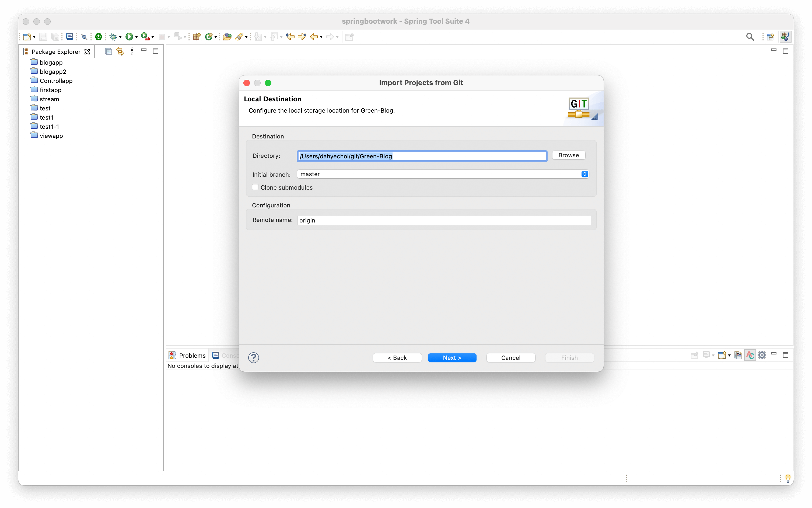
Task: Select the Java perspective icon at far right
Action: click(x=785, y=37)
